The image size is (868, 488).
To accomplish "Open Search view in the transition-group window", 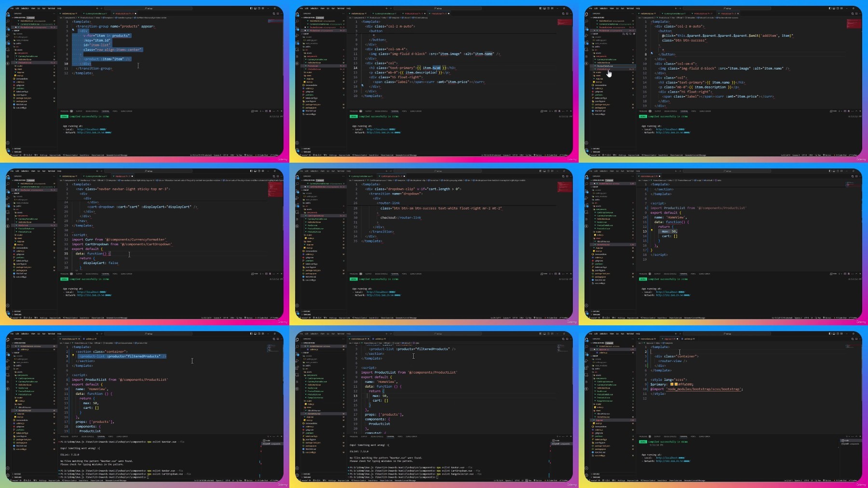I will pyautogui.click(x=8, y=22).
